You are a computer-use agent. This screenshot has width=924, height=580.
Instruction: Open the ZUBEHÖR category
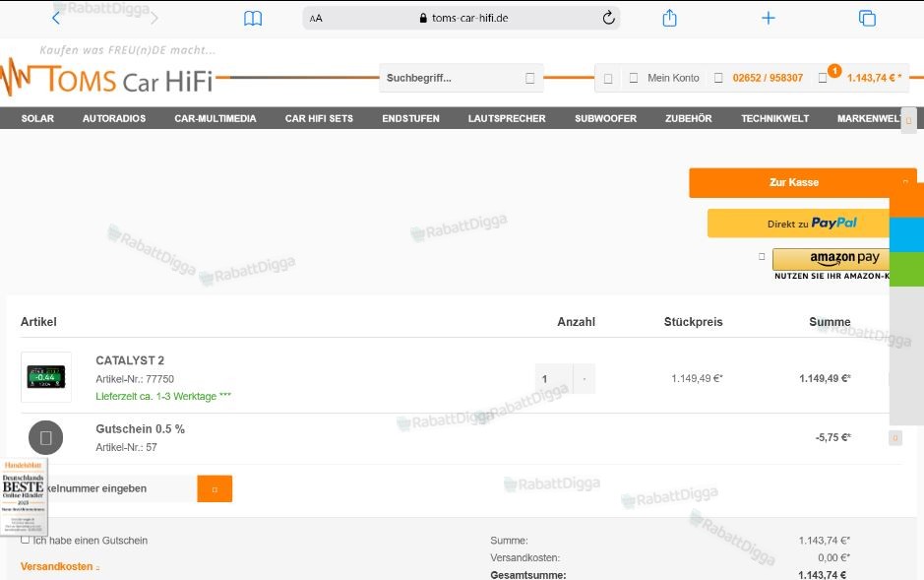688,118
